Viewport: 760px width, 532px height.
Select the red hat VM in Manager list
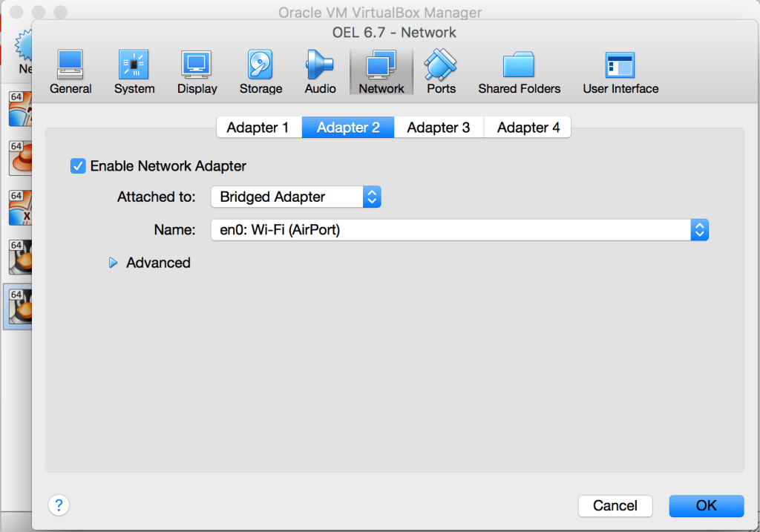pos(20,158)
